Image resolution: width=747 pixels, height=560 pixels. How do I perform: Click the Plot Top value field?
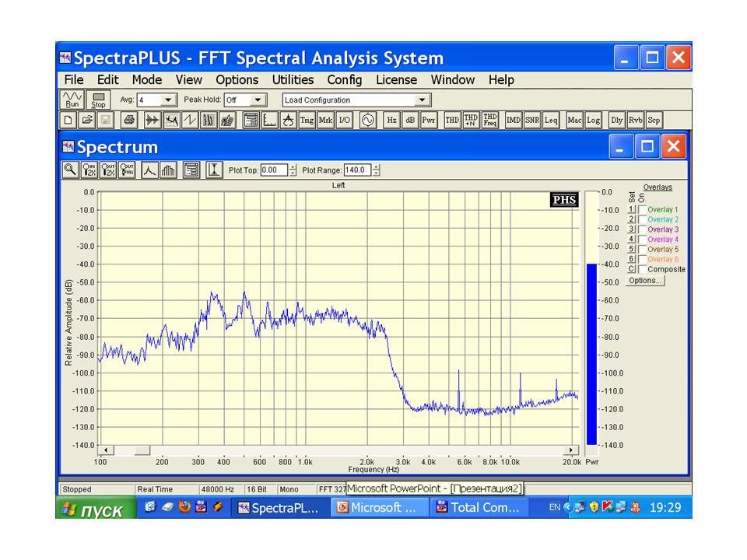point(274,170)
